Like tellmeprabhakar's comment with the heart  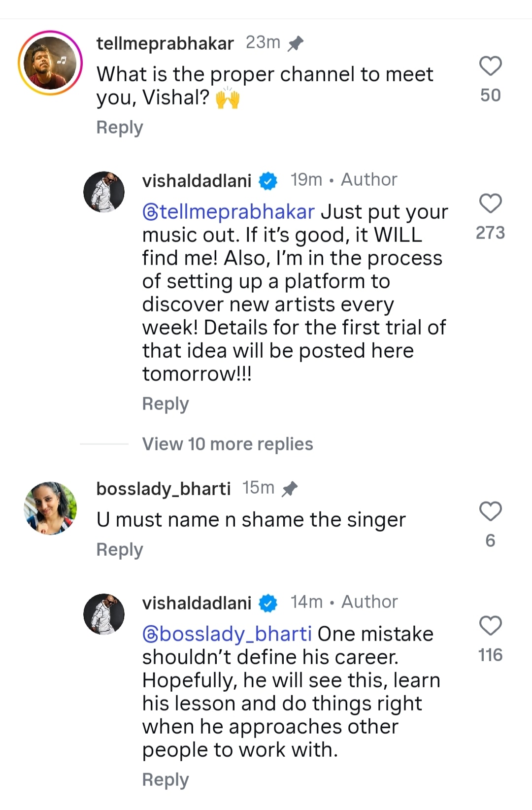[x=490, y=66]
